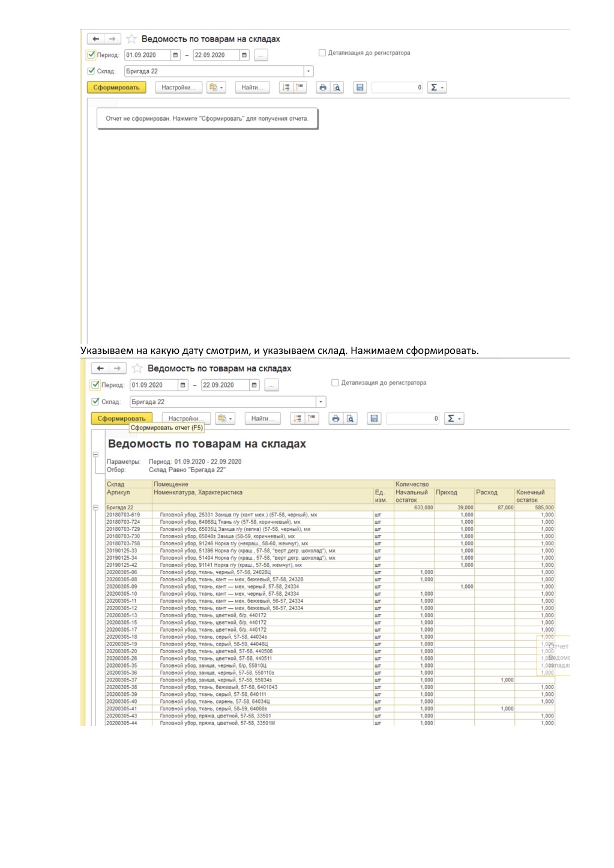The height and width of the screenshot is (868, 614).
Task: Collapse the report header parameters group
Action: click(95, 455)
